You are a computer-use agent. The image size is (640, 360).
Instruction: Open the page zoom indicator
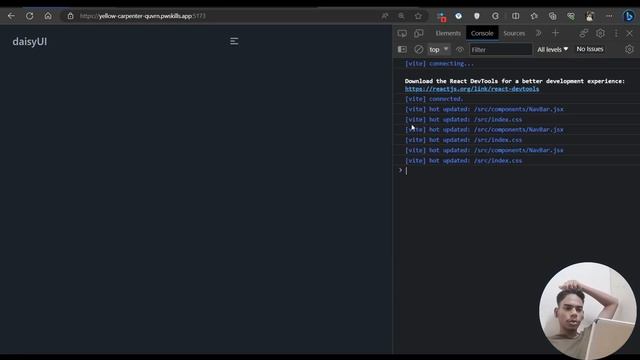click(x=401, y=16)
